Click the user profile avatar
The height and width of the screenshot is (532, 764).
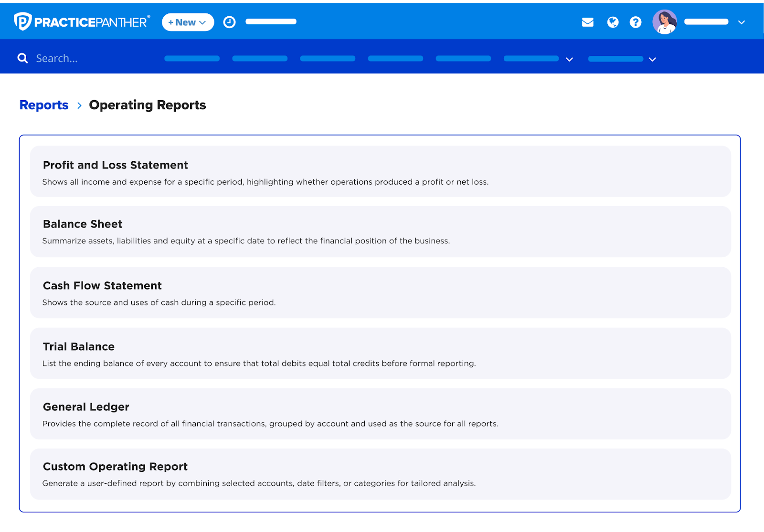664,22
